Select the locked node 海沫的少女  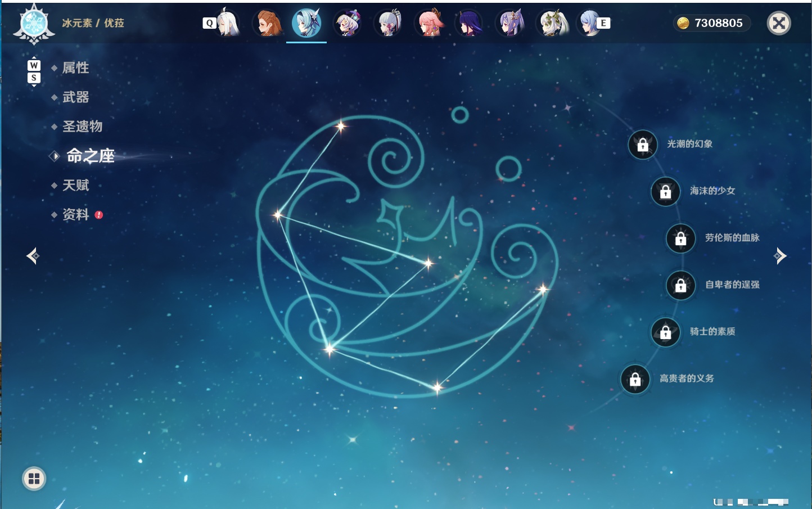click(x=665, y=191)
